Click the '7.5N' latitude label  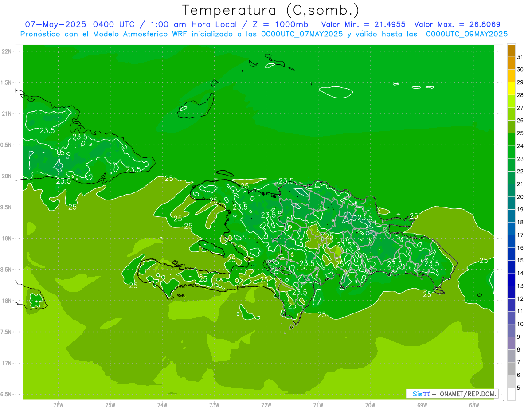[x=6, y=332]
